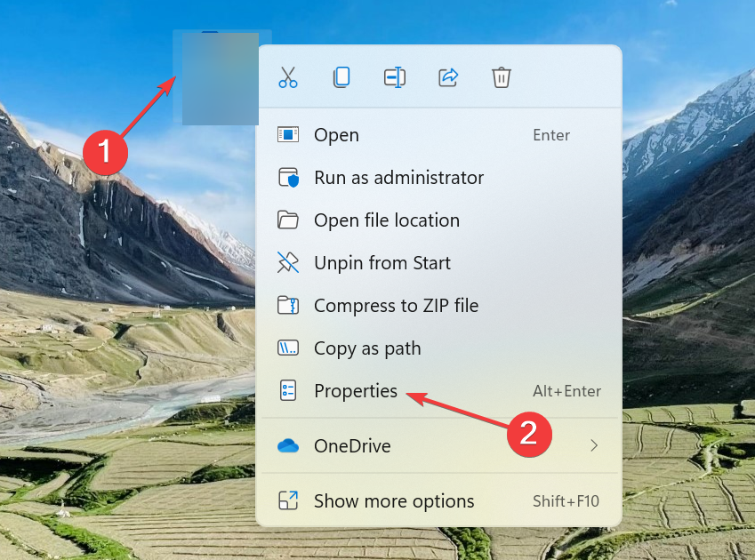Click the Share icon in context menu
Image resolution: width=755 pixels, height=560 pixels.
tap(448, 77)
